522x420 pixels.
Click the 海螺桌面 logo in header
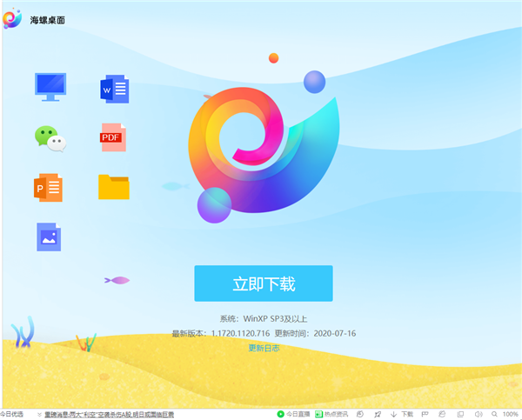pyautogui.click(x=13, y=18)
